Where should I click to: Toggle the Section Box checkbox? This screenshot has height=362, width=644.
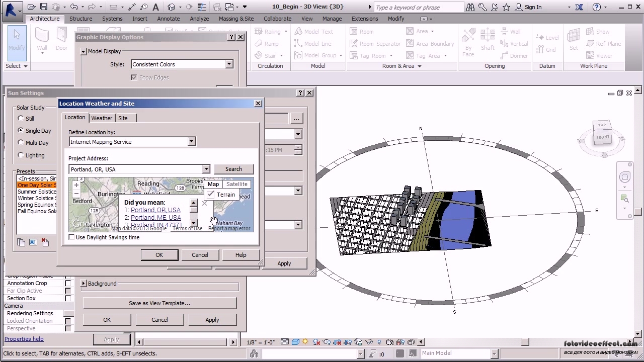68,298
